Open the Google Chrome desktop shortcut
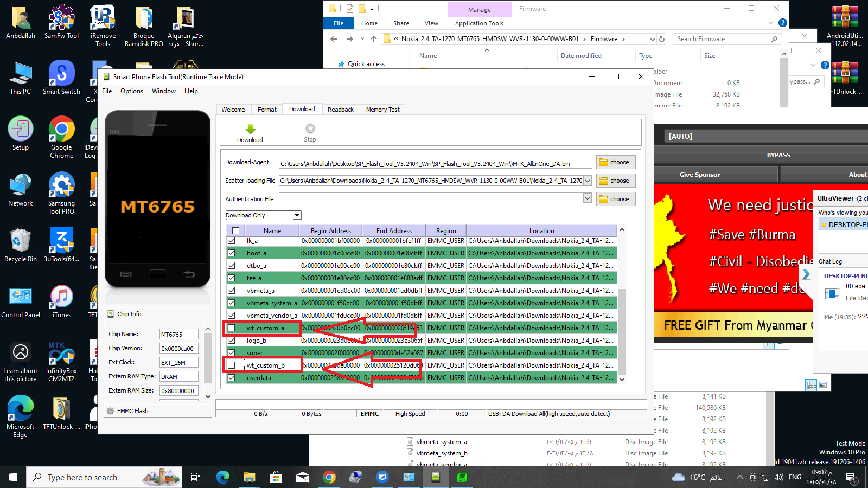 click(61, 137)
